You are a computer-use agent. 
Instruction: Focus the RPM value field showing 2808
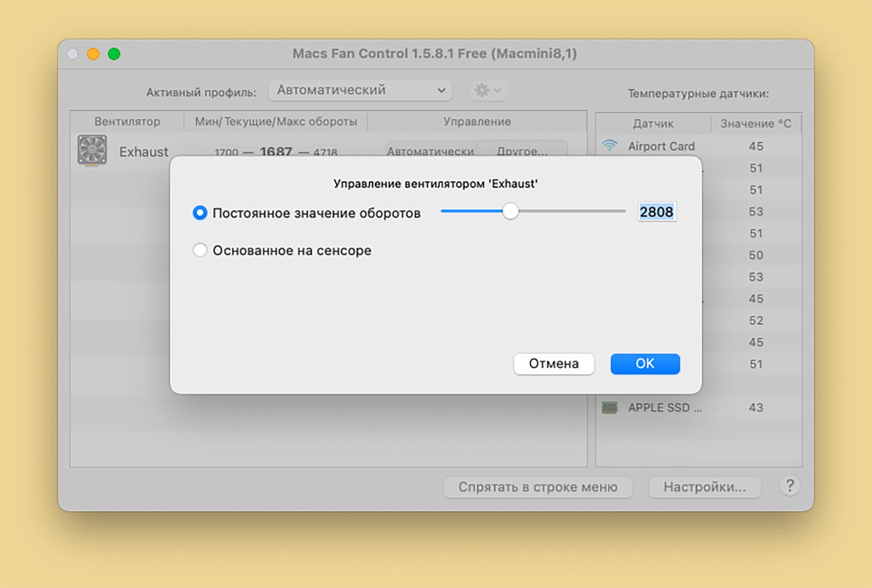tap(657, 211)
